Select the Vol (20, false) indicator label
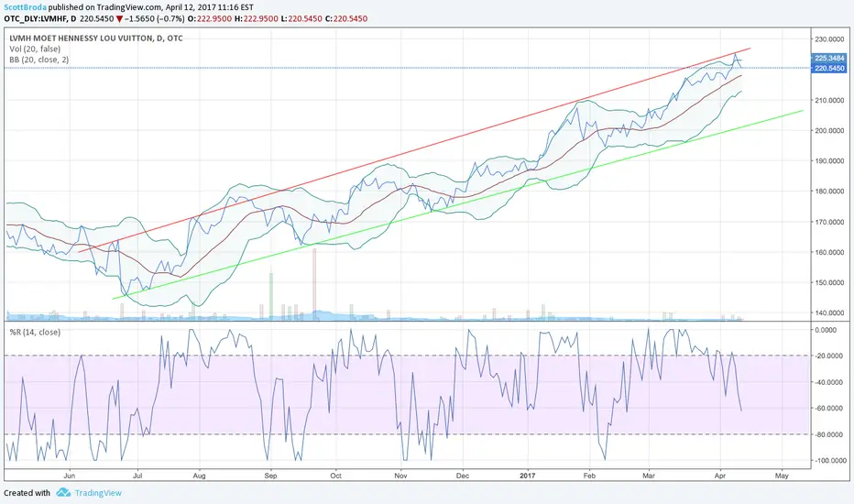Screen dimensions: 854x504 pos(35,49)
